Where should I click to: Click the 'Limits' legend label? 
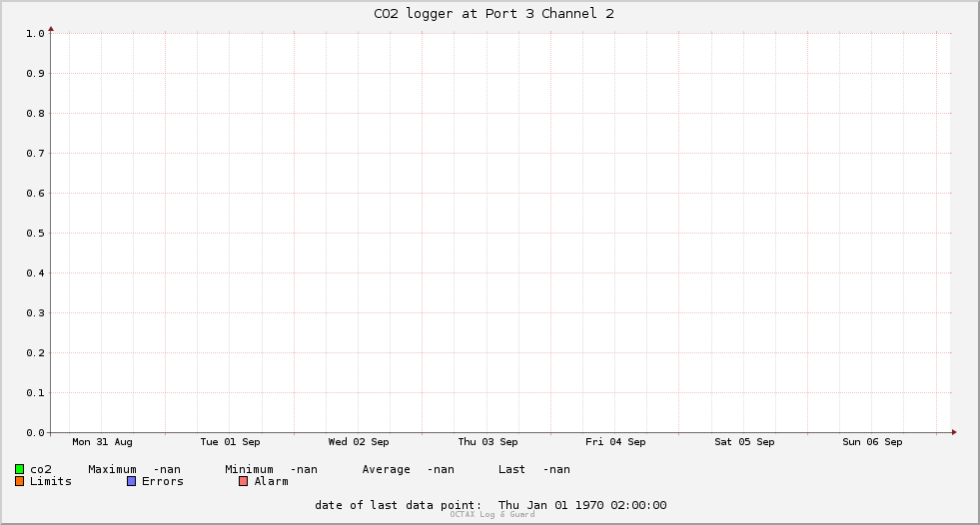pyautogui.click(x=51, y=481)
